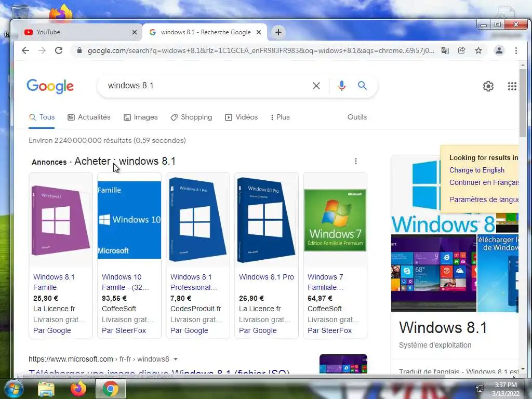Click Par SteerFox under Windows 10
This screenshot has width=532, height=399.
124,330
